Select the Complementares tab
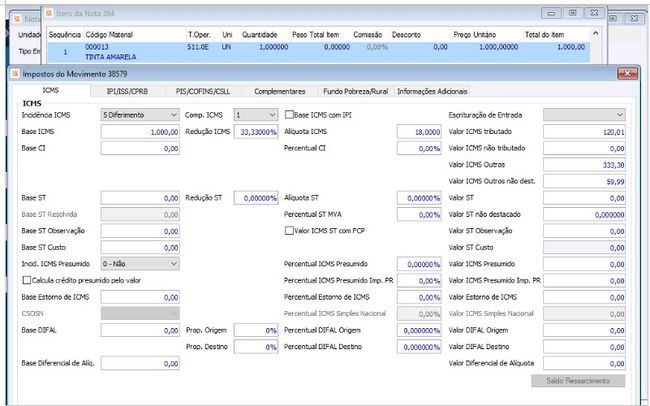 click(280, 91)
